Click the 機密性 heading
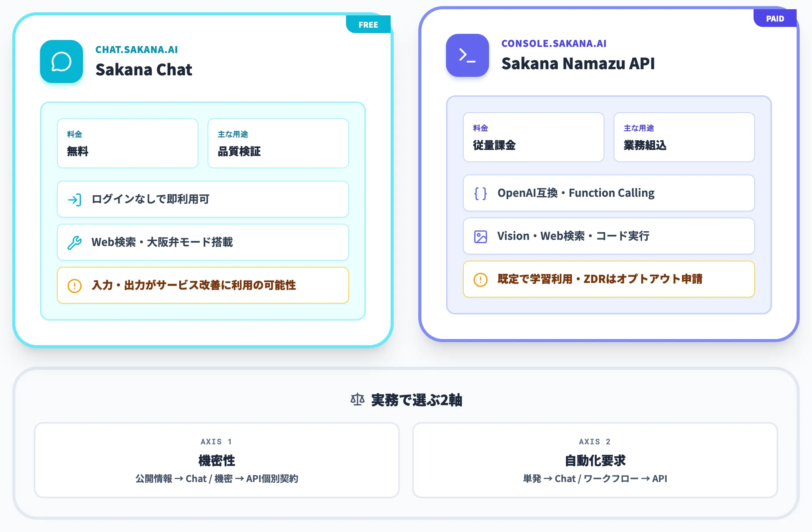 (x=217, y=460)
